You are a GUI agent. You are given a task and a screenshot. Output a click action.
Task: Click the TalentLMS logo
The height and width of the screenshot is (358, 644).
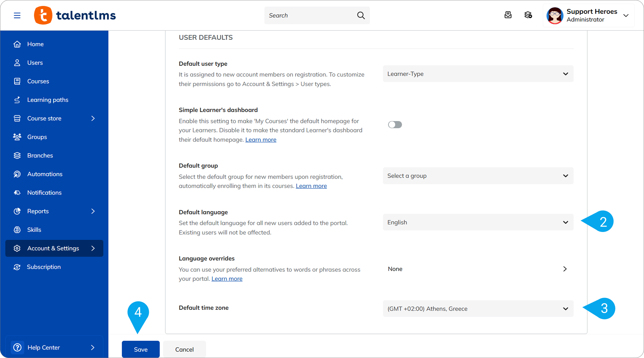[75, 15]
